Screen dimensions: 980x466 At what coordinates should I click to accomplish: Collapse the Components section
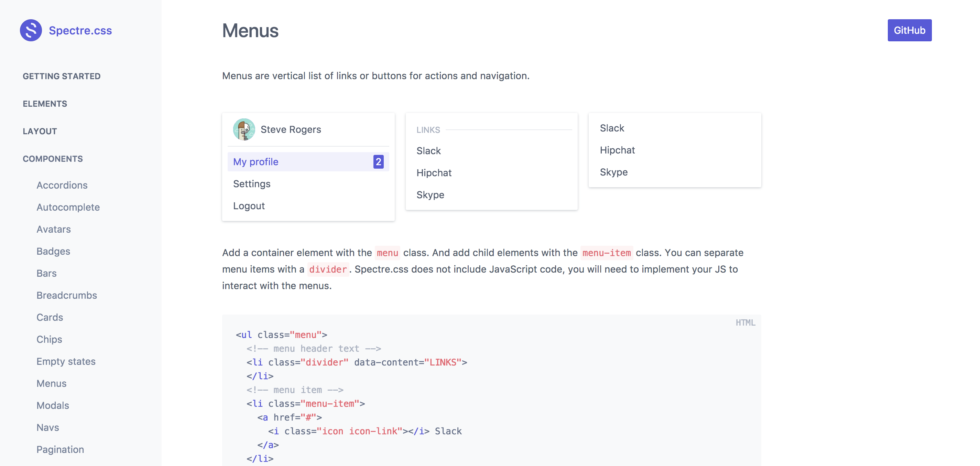[53, 159]
